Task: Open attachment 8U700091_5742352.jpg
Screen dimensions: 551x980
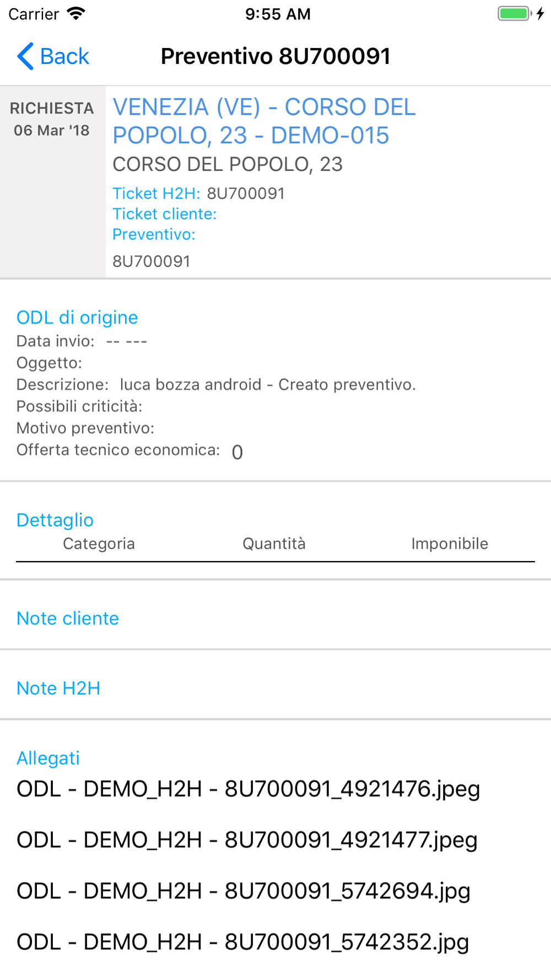Action: (243, 942)
